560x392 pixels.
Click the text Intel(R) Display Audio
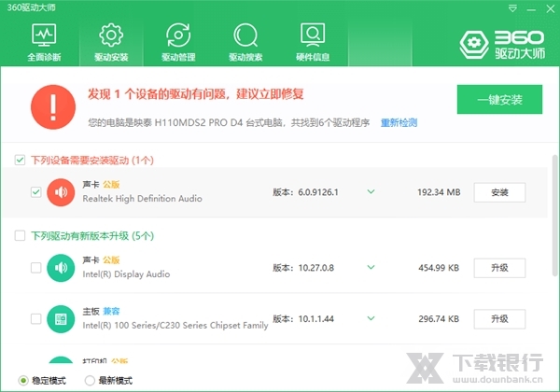[x=126, y=274]
